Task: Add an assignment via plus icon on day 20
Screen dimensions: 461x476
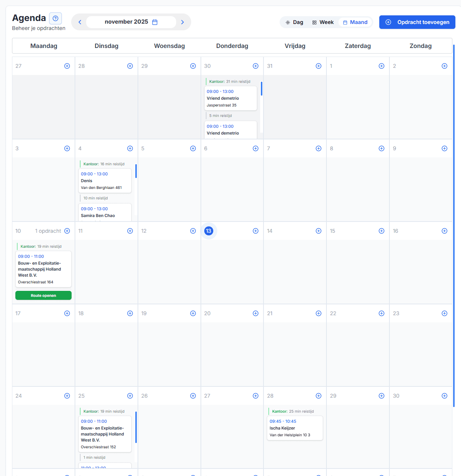Action: point(256,313)
